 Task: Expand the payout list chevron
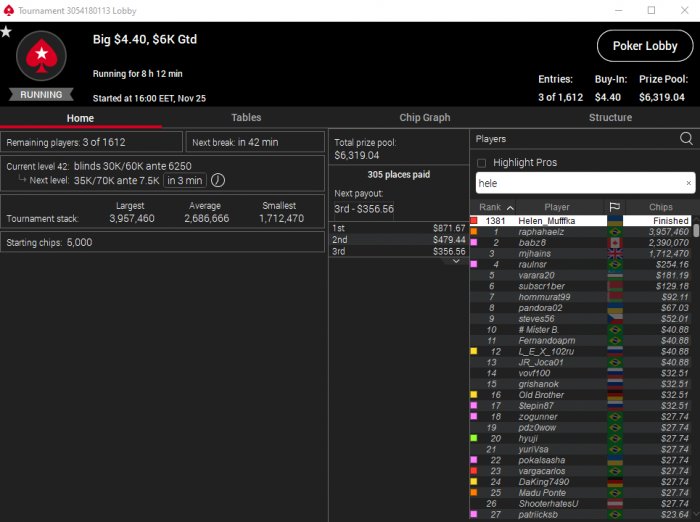tap(456, 261)
